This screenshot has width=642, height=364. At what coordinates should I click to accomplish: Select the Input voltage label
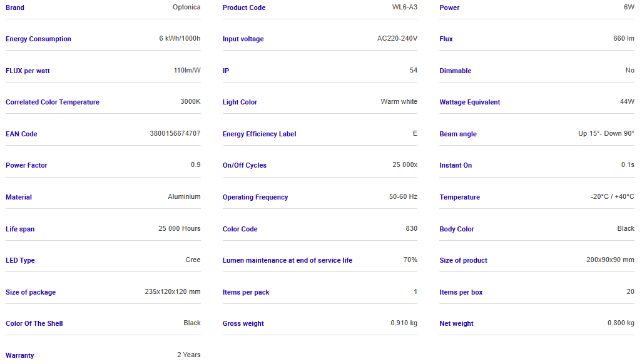243,39
